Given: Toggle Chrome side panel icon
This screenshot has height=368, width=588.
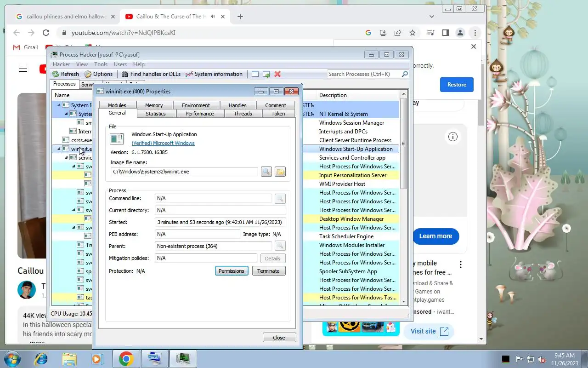Looking at the screenshot, I should tap(445, 33).
